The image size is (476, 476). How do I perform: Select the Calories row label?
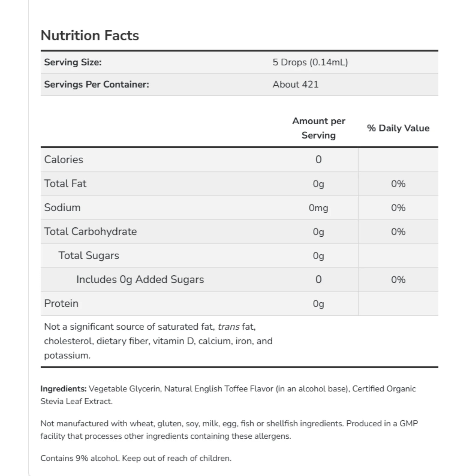coord(63,159)
